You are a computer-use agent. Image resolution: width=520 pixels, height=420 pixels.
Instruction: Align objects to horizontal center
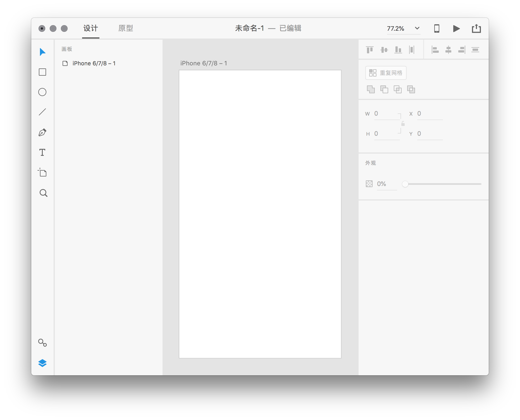tap(449, 50)
